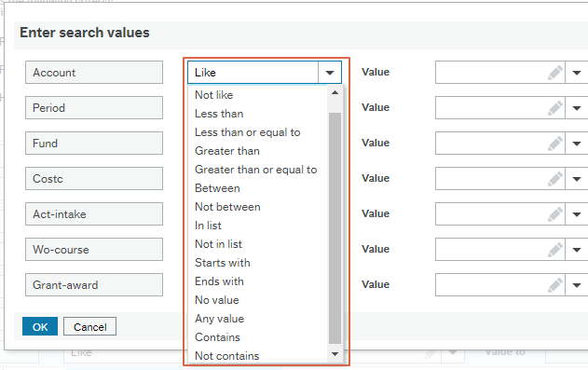
Task: Click the operator list scroll down arrow
Action: 335,354
